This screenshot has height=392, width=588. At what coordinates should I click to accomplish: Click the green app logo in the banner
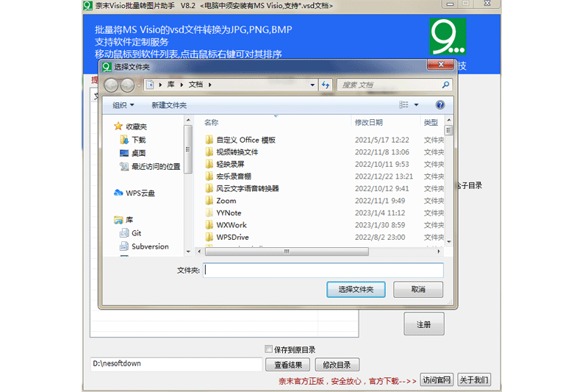tap(448, 36)
